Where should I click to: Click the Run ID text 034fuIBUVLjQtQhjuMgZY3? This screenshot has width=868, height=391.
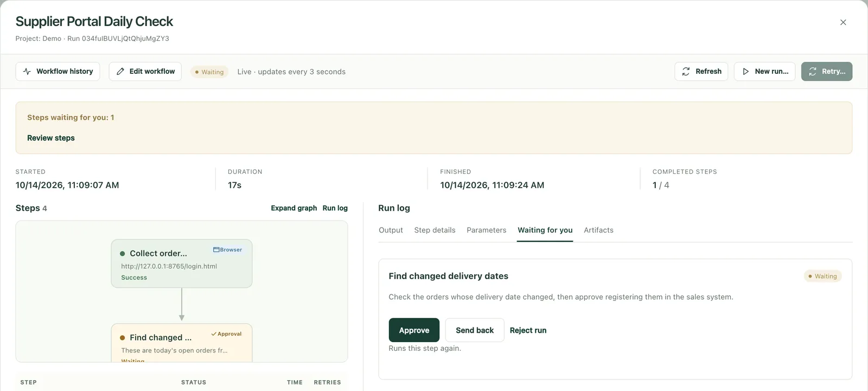tap(125, 39)
